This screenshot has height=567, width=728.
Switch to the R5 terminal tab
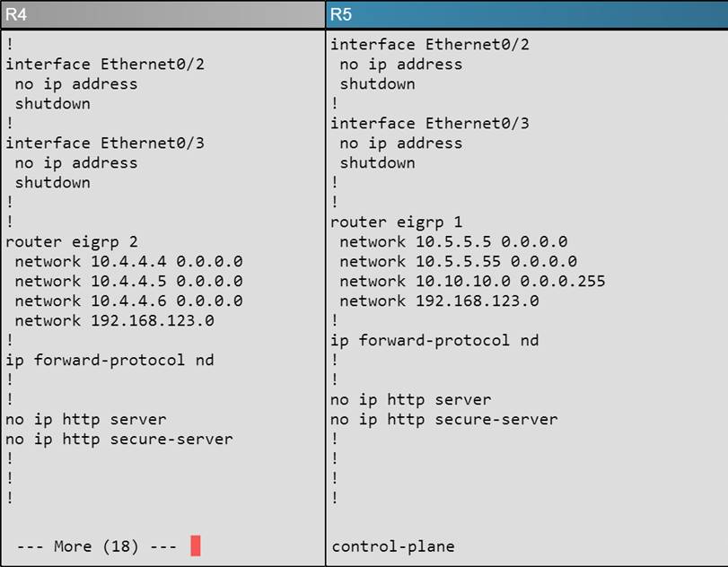(527, 13)
